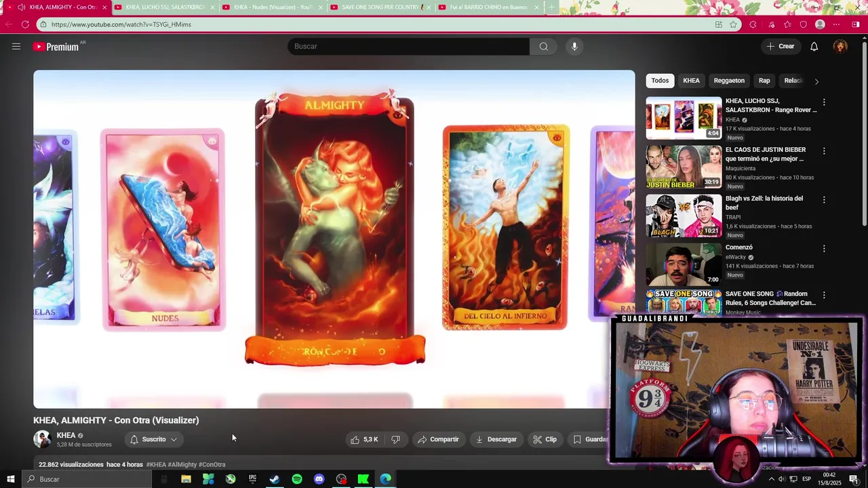The height and width of the screenshot is (488, 868).
Task: Click the KHEA channel name link
Action: 66,436
